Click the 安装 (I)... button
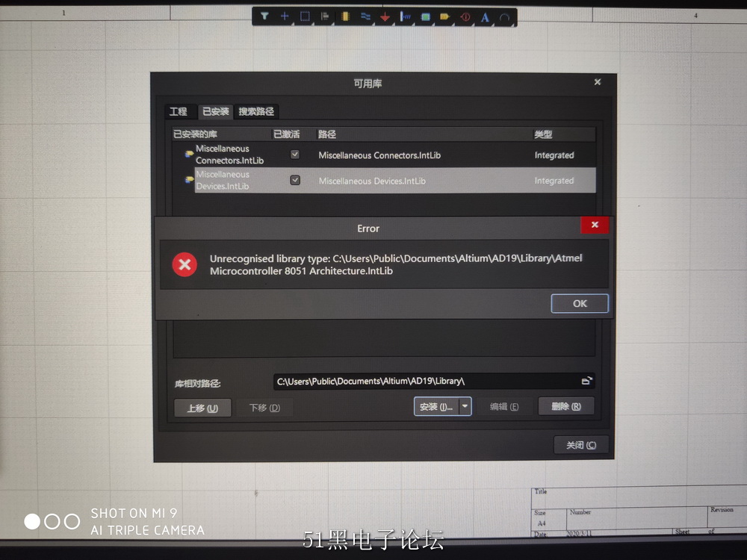The height and width of the screenshot is (560, 747). [x=436, y=407]
